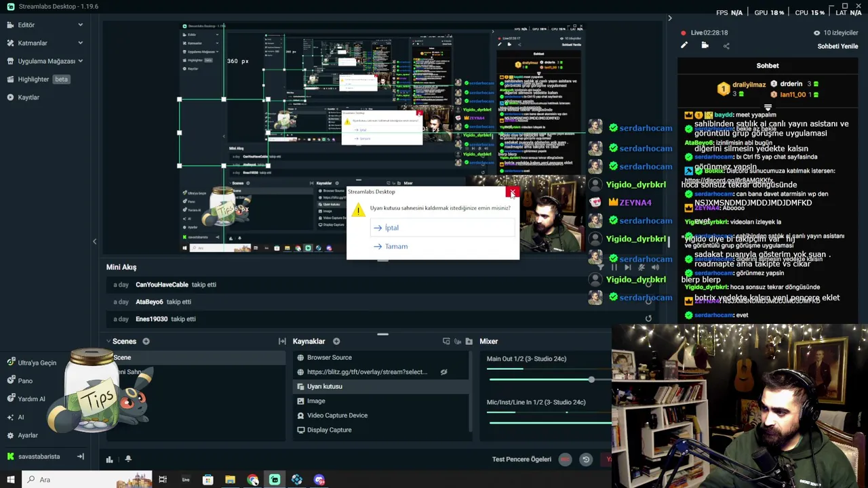868x488 pixels.
Task: Select the Scene row in Scenes
Action: pyautogui.click(x=195, y=358)
